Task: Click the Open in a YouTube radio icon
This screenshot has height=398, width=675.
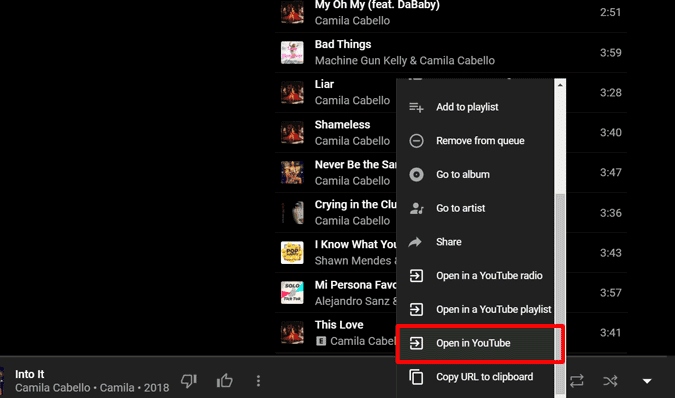Action: pos(416,275)
